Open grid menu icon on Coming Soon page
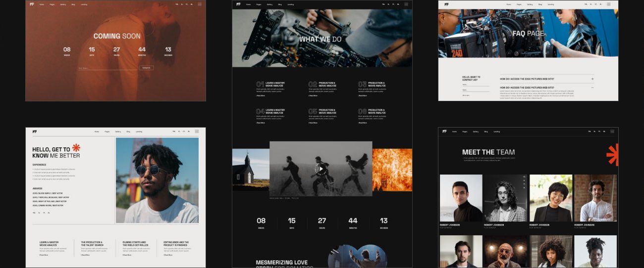The width and height of the screenshot is (644, 268). pos(200,4)
